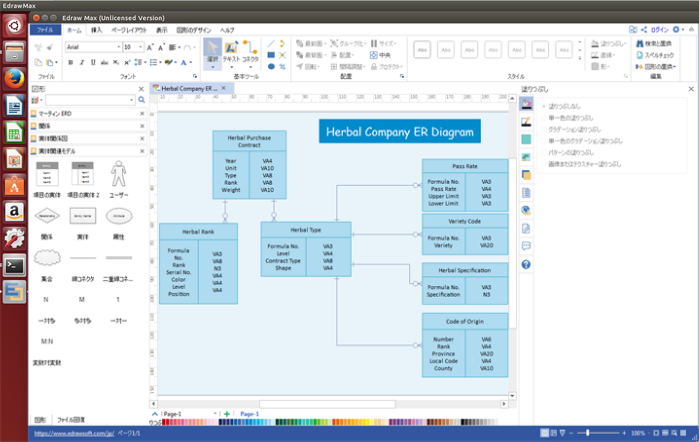Launch Firefox from the Ubuntu dock
This screenshot has width=699, height=442.
[x=14, y=78]
